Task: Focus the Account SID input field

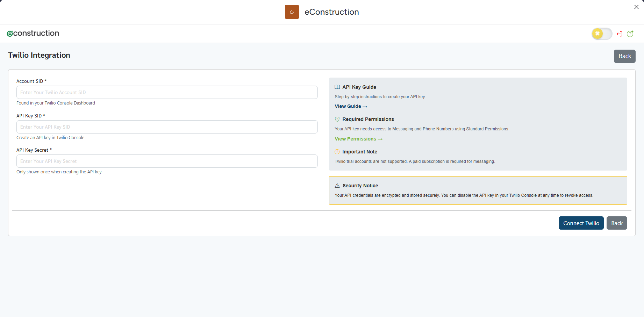Action: click(167, 92)
